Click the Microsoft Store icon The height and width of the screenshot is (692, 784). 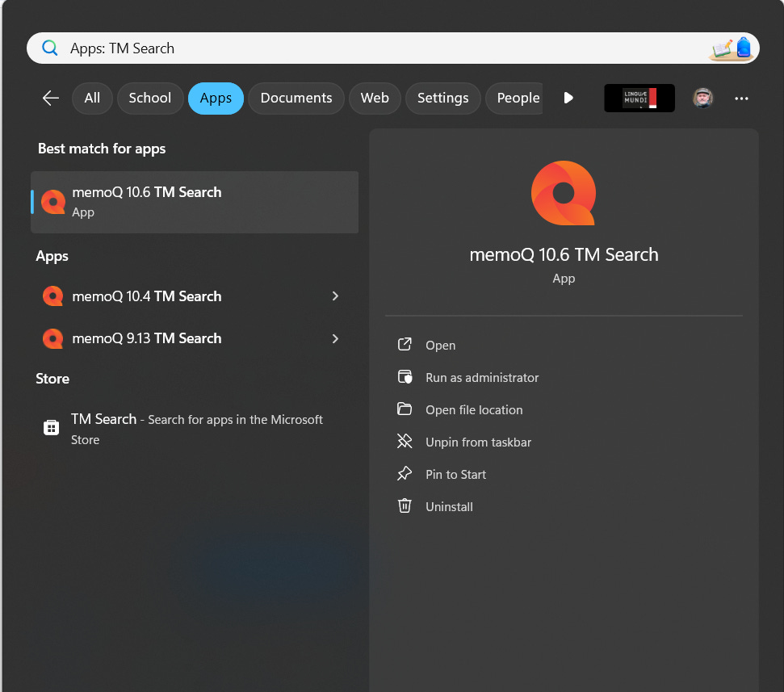(x=51, y=427)
